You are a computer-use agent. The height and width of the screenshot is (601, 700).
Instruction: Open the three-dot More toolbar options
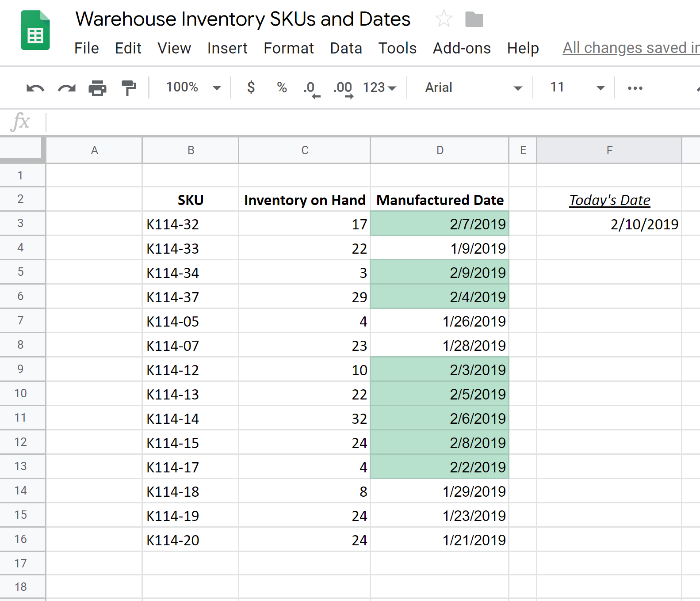tap(635, 88)
